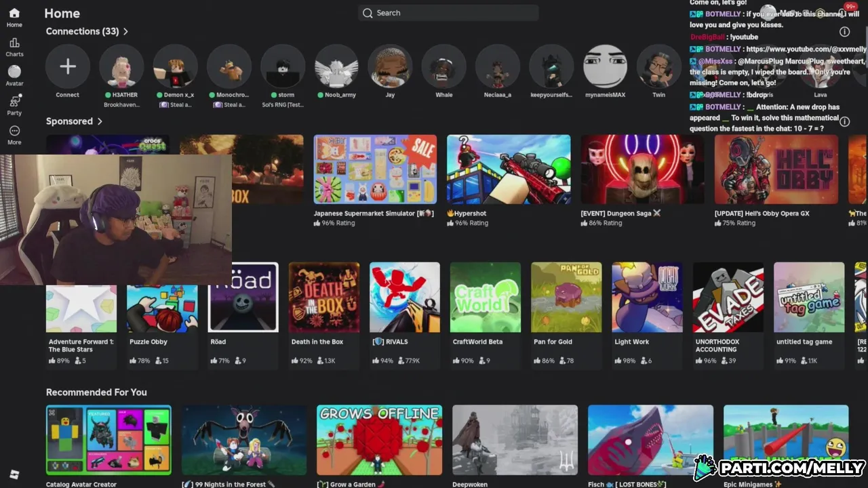Viewport: 868px width, 488px height.
Task: Open Catalog Avatar Creator thumbnail
Action: pos(108,440)
